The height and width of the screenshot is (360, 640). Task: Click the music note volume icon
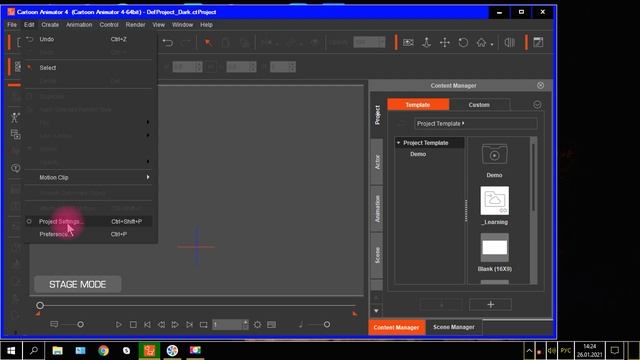tap(301, 324)
